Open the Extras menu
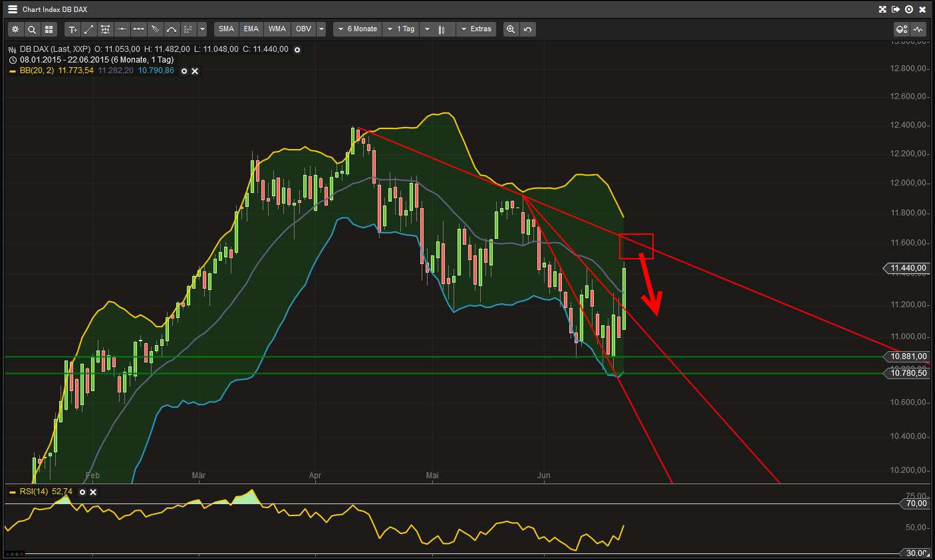 tap(476, 29)
